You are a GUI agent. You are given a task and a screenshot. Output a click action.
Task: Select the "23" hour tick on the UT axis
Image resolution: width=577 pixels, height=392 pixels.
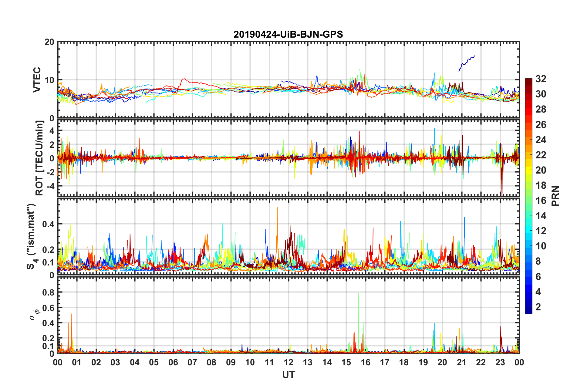pyautogui.click(x=500, y=362)
